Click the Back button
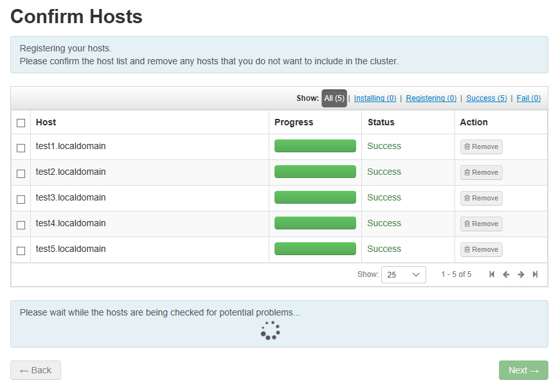Image resolution: width=558 pixels, height=392 pixels. coord(35,370)
